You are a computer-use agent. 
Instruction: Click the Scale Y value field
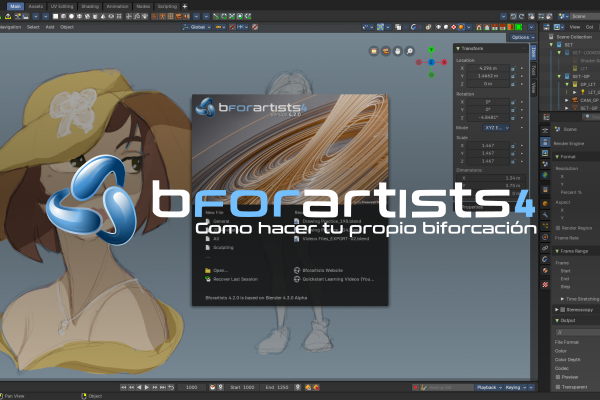[488, 153]
